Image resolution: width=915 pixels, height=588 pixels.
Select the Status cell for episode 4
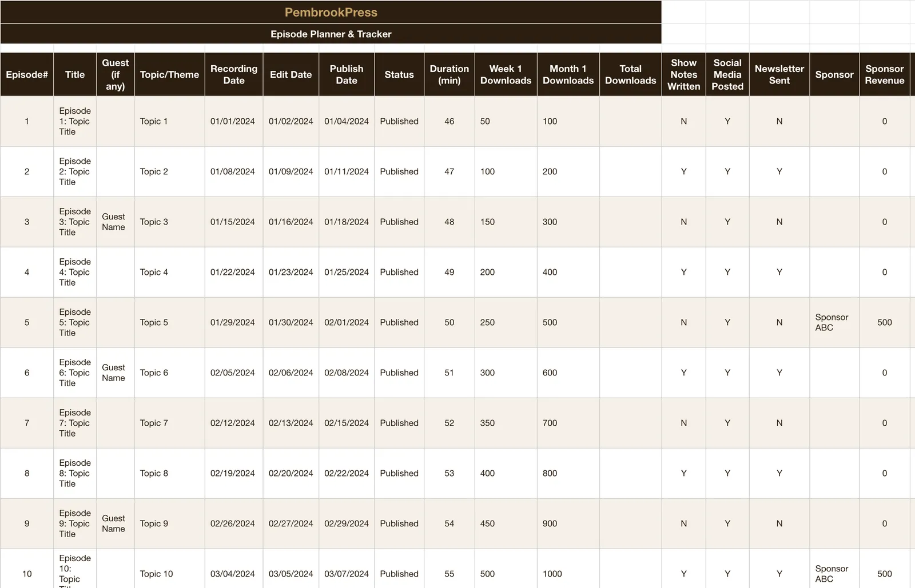click(399, 272)
